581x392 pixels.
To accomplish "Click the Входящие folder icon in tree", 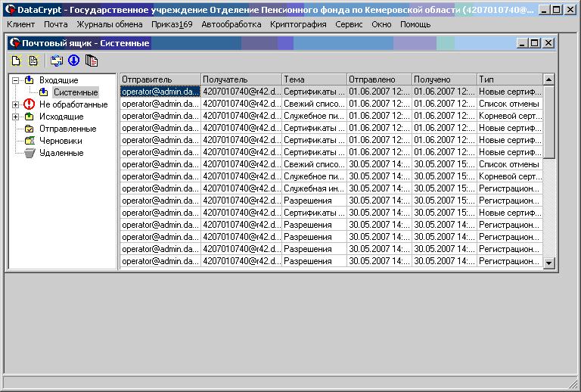I will (30, 80).
